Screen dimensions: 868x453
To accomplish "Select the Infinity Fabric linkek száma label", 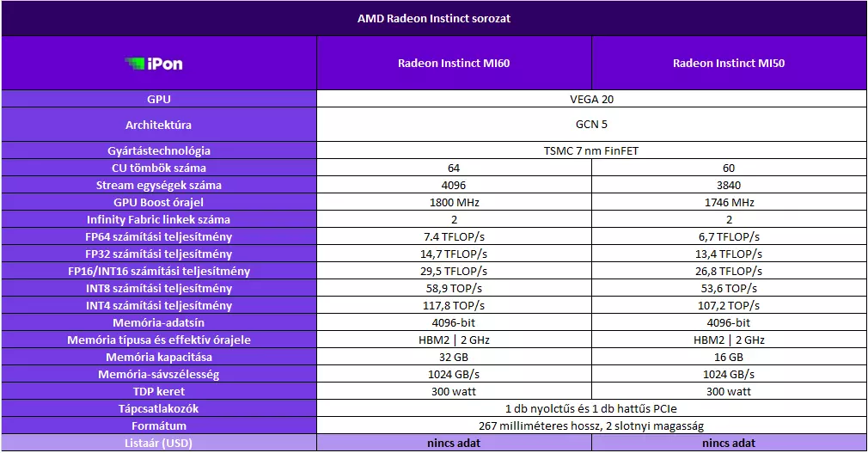I will (159, 219).
